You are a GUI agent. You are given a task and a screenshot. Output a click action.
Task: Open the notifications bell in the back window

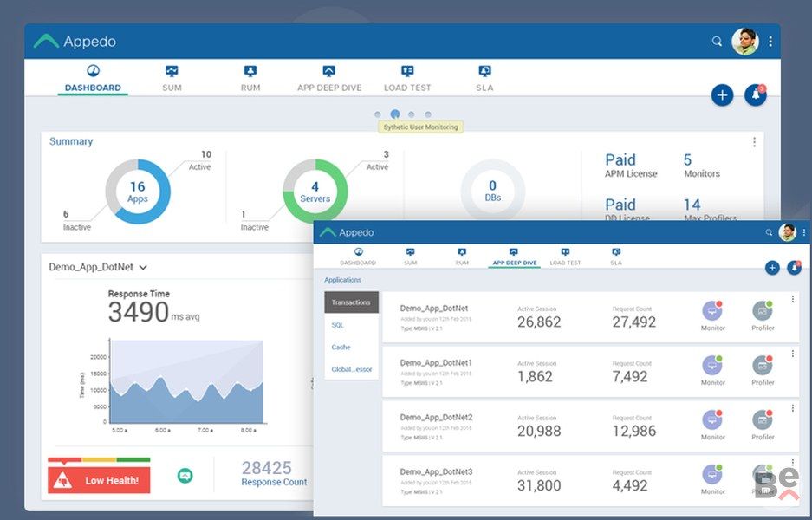756,95
